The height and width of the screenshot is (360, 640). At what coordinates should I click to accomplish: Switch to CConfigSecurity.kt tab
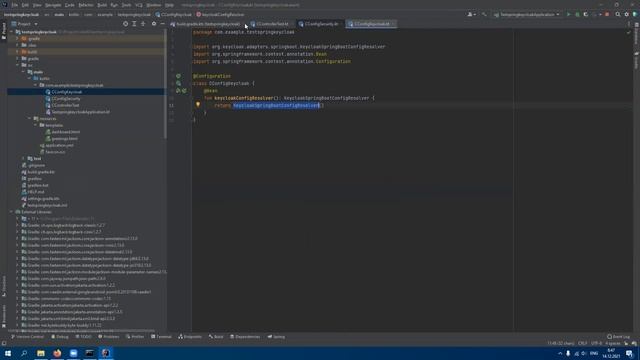click(320, 24)
